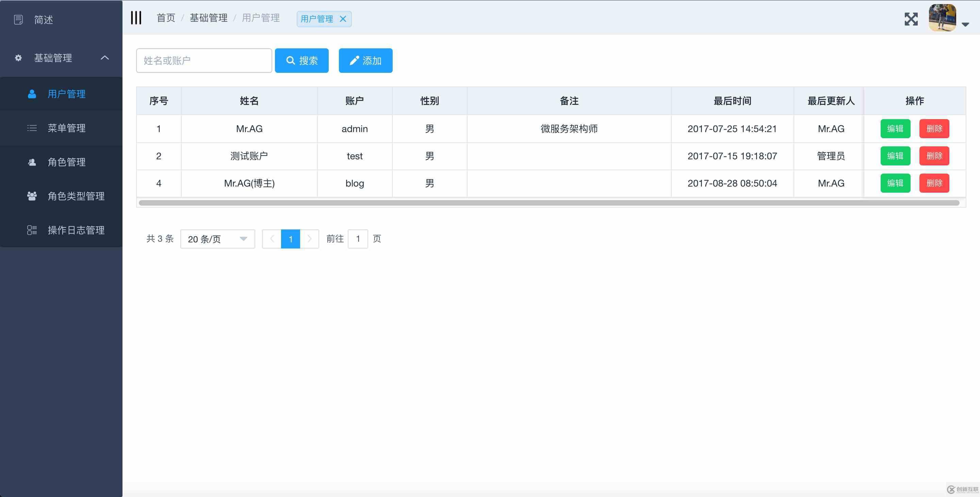Screen dimensions: 980x497
Task: Collapse the 基础管理 submenu chevron
Action: (104, 58)
